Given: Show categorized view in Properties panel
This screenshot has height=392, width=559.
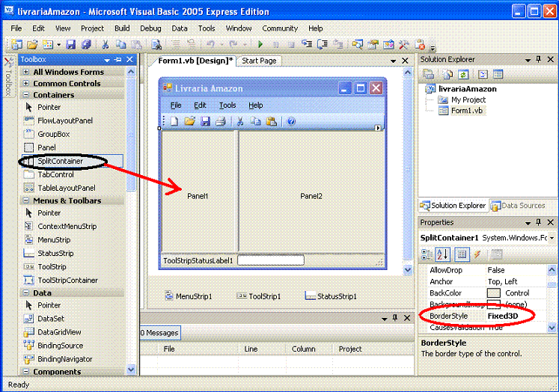Looking at the screenshot, I should [x=427, y=254].
